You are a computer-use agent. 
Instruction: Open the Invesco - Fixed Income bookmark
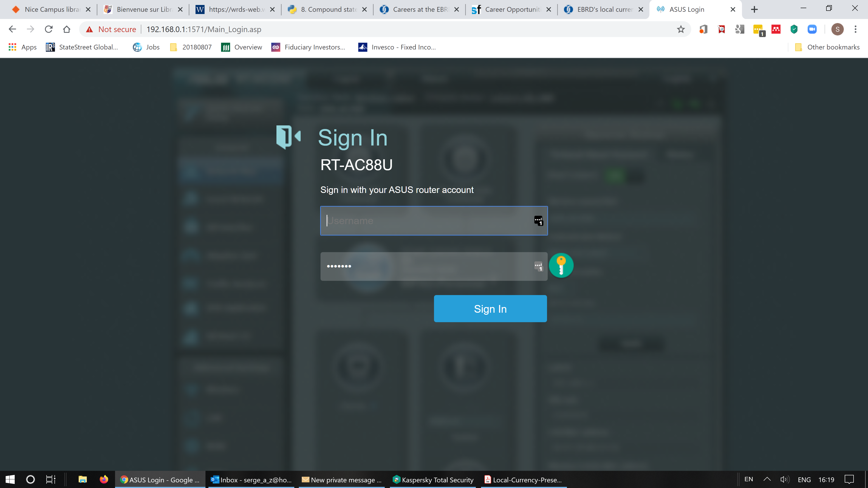click(397, 47)
